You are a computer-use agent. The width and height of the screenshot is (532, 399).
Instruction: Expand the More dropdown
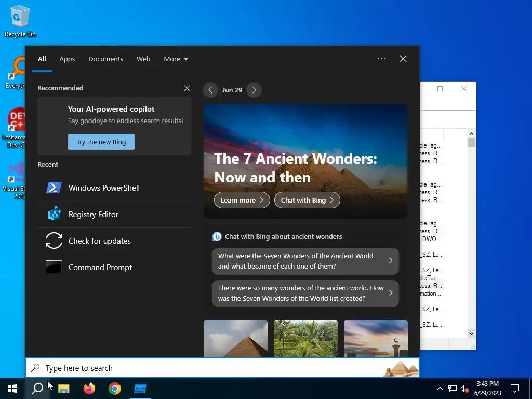tap(176, 59)
